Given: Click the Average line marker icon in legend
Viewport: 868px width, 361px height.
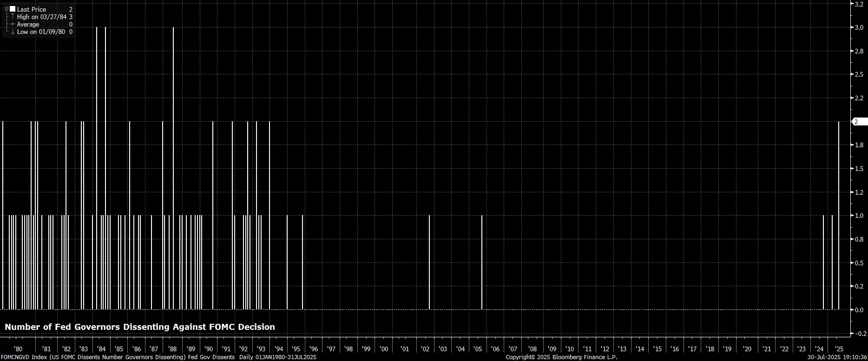Looking at the screenshot, I should point(13,24).
